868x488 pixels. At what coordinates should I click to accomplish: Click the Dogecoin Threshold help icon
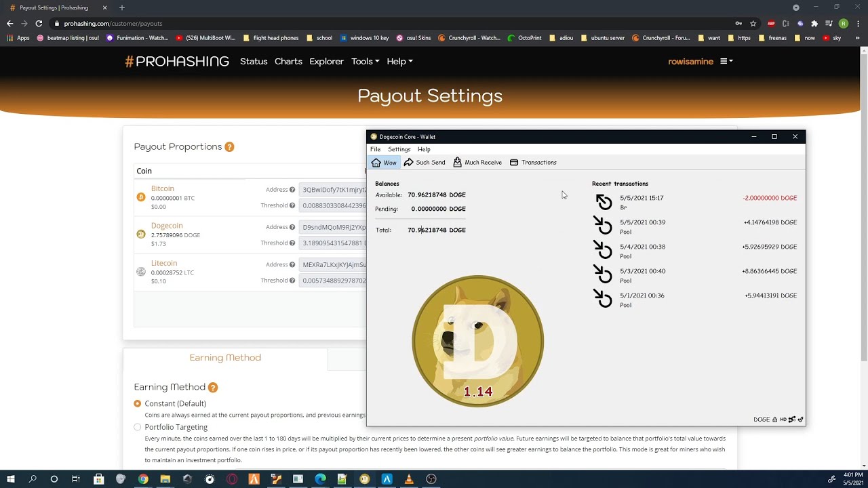(x=292, y=243)
